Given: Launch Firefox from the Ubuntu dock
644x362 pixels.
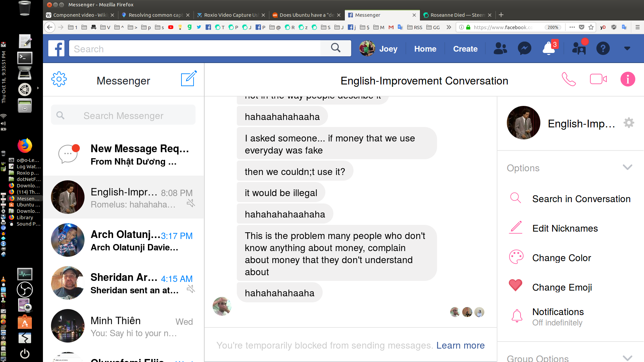Looking at the screenshot, I should tap(25, 145).
